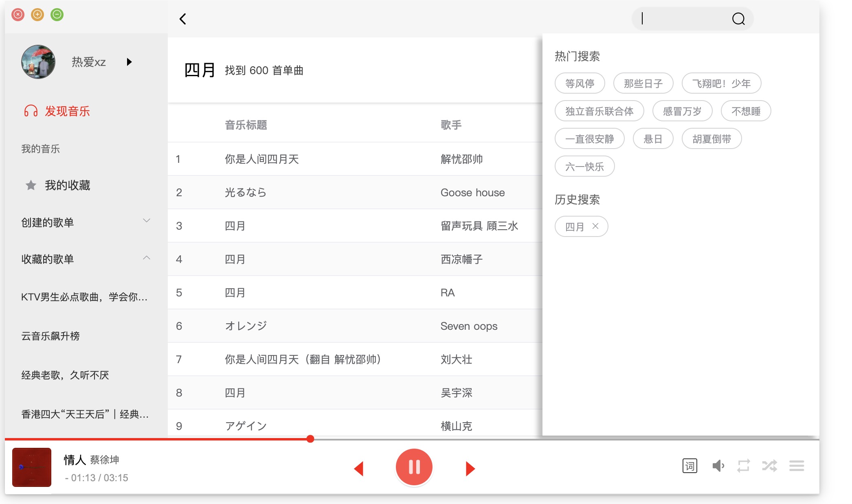Viewport: 852px width, 504px height.
Task: Open the playlist queue icon
Action: (796, 466)
